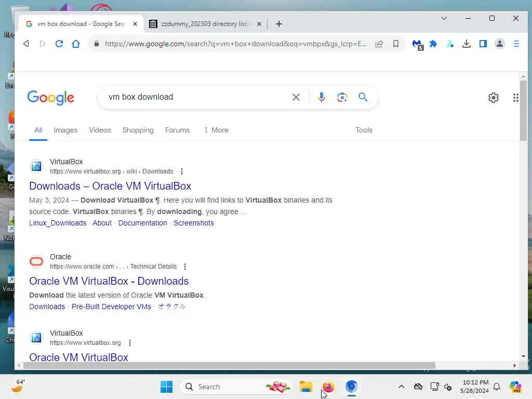Open the About sitelink
This screenshot has height=399, width=532.
coord(102,223)
